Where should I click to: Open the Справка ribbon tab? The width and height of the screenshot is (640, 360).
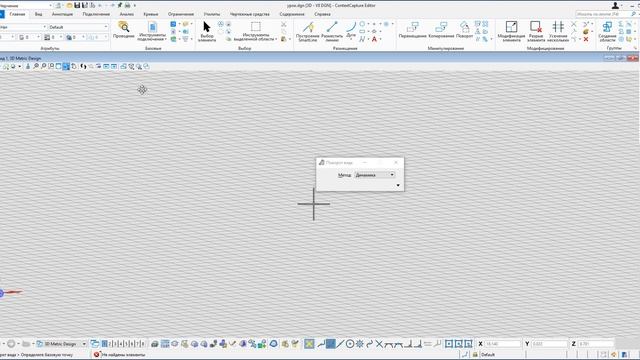(x=322, y=14)
